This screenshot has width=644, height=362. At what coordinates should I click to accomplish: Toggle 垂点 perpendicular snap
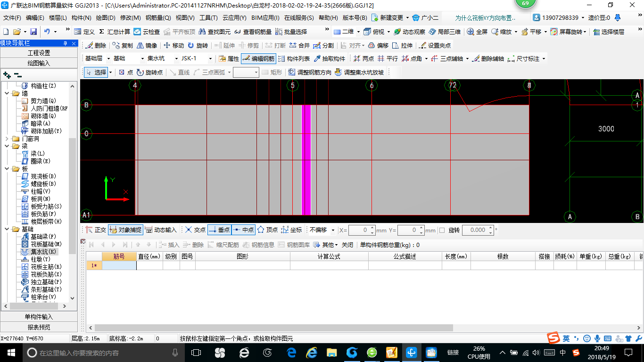coord(219,230)
